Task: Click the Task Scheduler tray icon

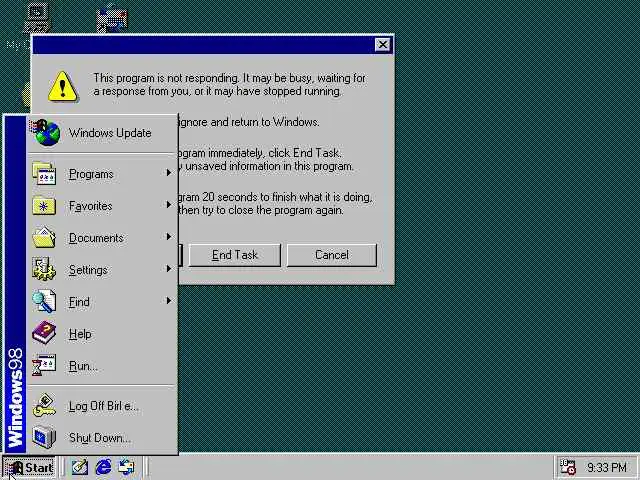Action: (568, 467)
